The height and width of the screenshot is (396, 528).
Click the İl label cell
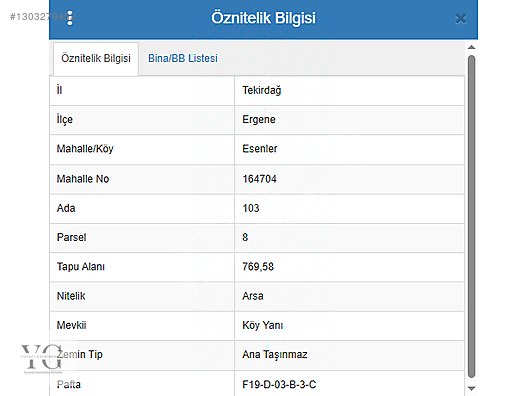click(142, 91)
